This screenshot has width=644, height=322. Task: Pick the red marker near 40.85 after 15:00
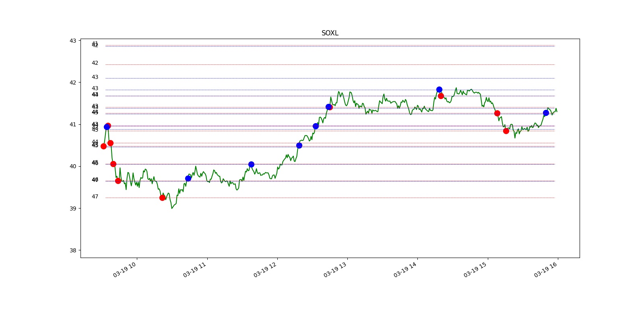[506, 131]
